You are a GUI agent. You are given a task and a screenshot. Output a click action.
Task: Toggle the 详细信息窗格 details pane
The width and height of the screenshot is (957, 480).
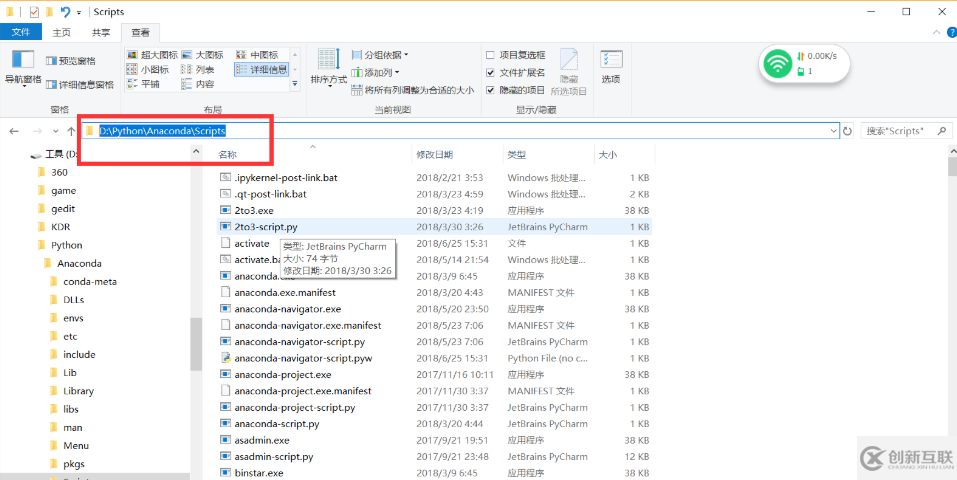click(80, 85)
